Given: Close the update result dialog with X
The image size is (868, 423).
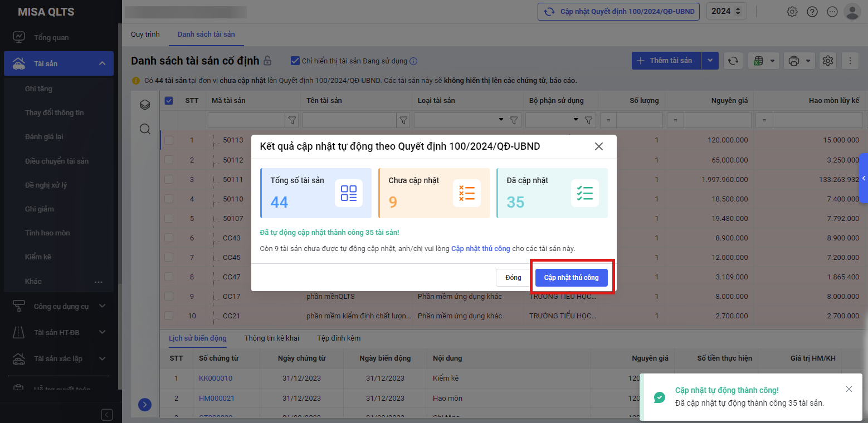Looking at the screenshot, I should 599,146.
